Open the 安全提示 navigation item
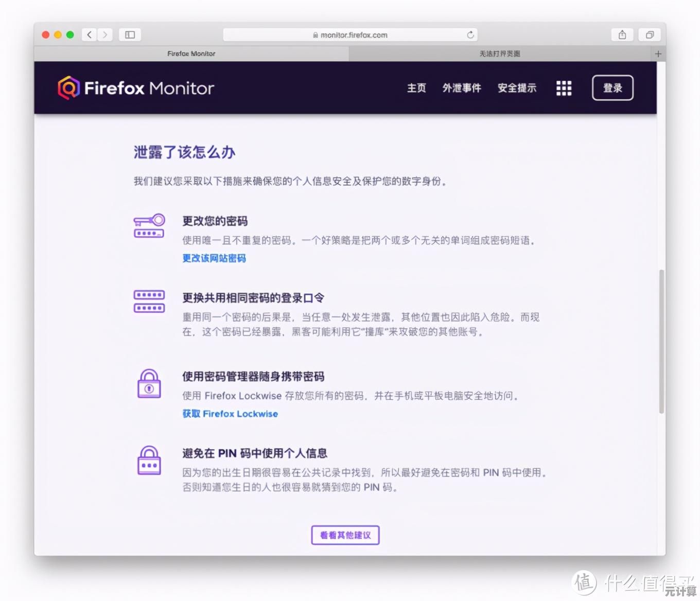 coord(517,88)
